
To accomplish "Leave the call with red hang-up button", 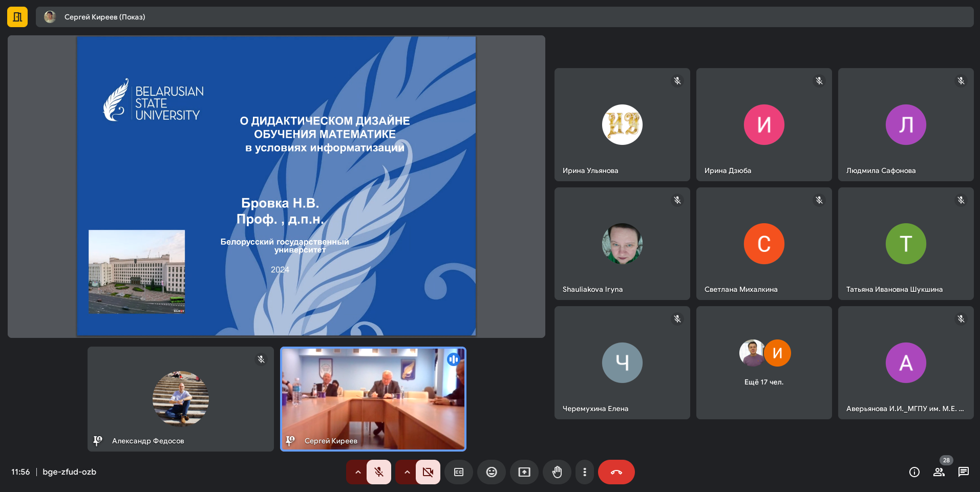I will 616,472.
